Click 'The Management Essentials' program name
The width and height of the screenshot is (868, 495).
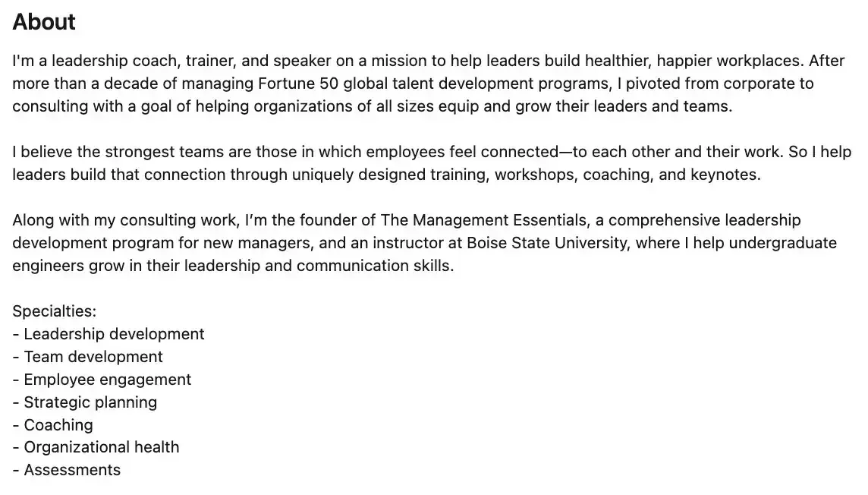point(483,220)
